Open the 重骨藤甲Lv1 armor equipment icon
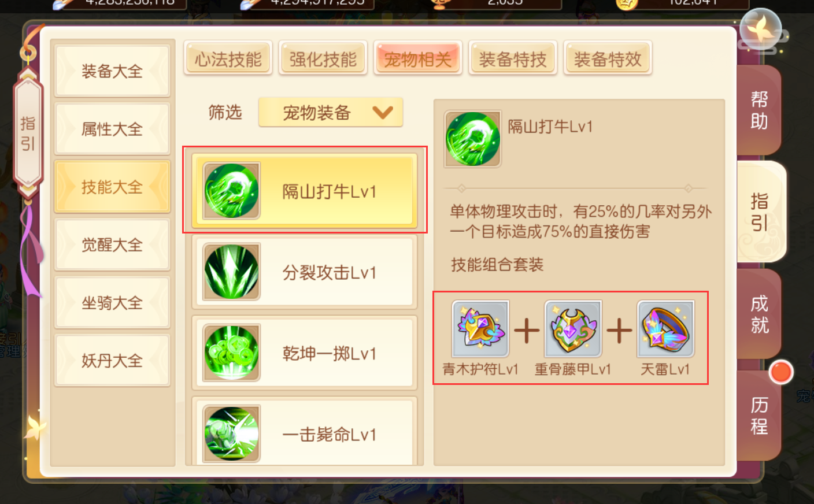 [x=573, y=329]
